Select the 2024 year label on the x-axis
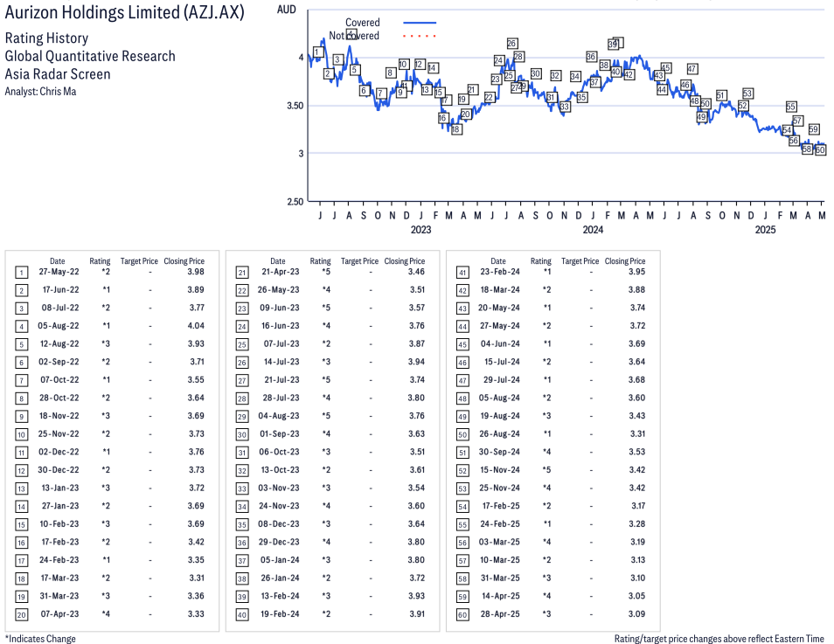834x644 pixels. coord(593,230)
